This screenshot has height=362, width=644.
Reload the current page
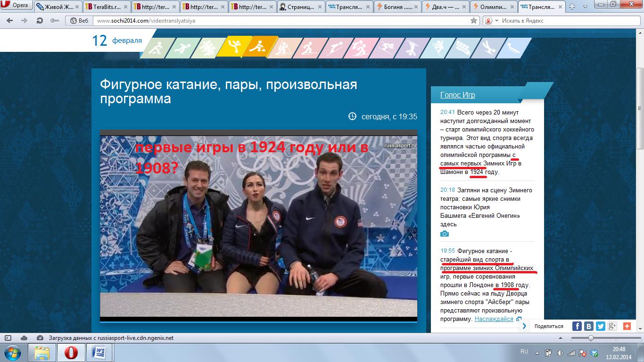pos(40,21)
